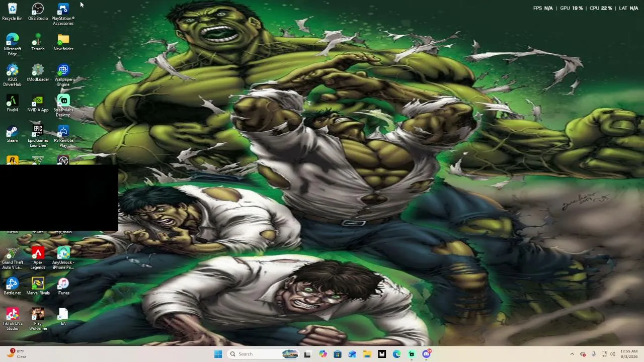Screen dimensions: 644x362
Task: Open the Recycle Bin desktop icon
Action: click(12, 12)
